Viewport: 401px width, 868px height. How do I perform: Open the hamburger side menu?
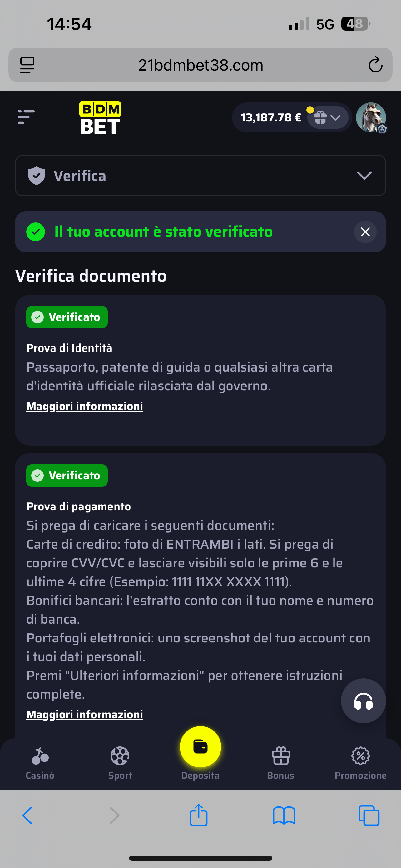coord(26,117)
